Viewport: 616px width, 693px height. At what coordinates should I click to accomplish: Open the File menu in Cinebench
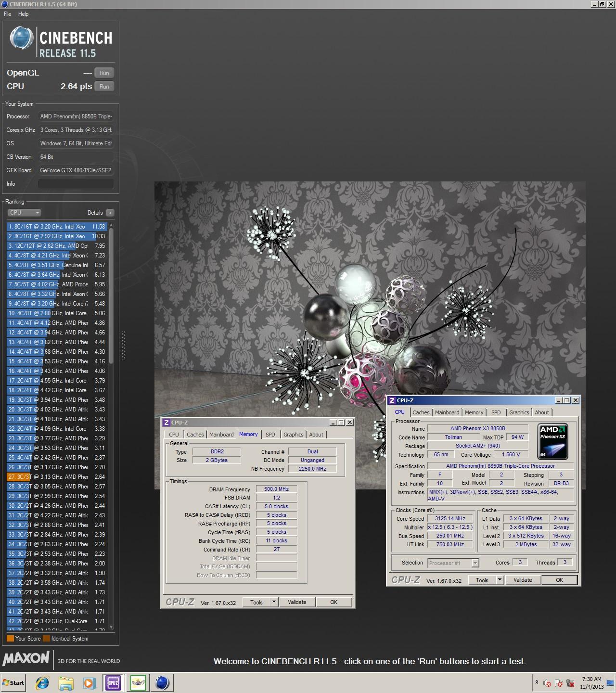8,14
